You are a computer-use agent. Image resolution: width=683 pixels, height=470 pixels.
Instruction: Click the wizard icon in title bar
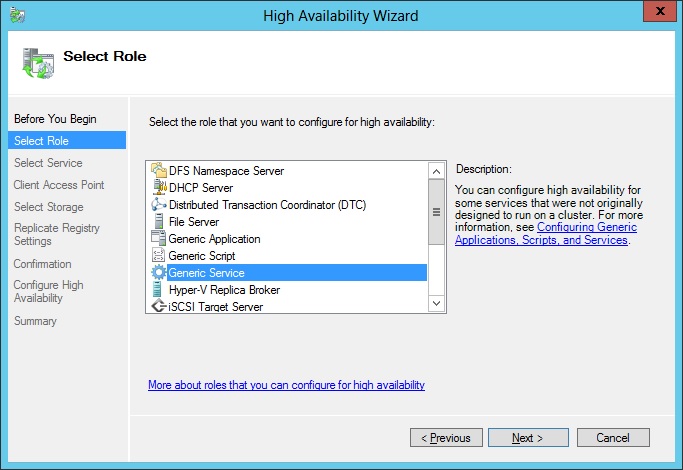click(17, 15)
